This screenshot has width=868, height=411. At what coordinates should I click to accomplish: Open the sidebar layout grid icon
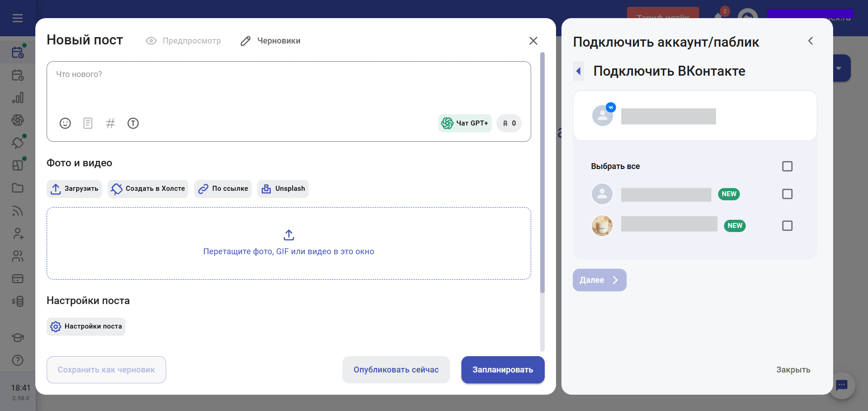tap(18, 165)
